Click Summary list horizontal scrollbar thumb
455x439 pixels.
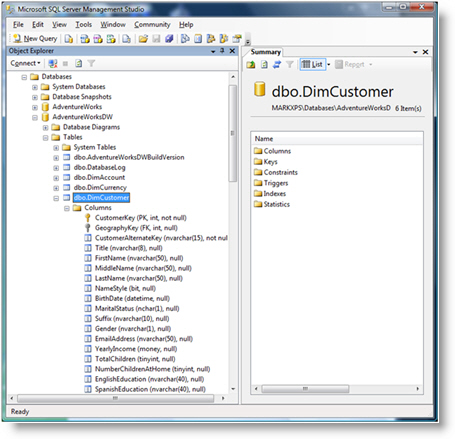[305, 389]
